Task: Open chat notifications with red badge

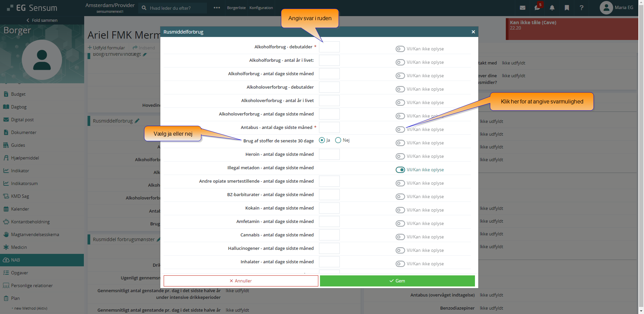Action: pyautogui.click(x=537, y=7)
